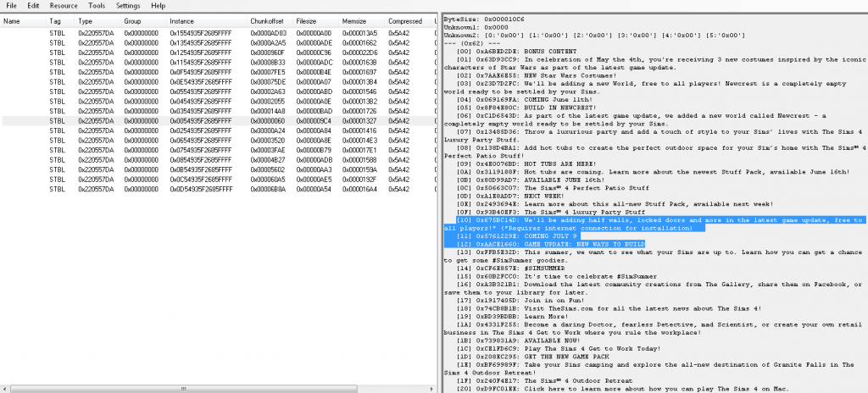The height and width of the screenshot is (393, 868).
Task: Select instance cell 0x1354935F2685FFFF
Action: tap(200, 43)
